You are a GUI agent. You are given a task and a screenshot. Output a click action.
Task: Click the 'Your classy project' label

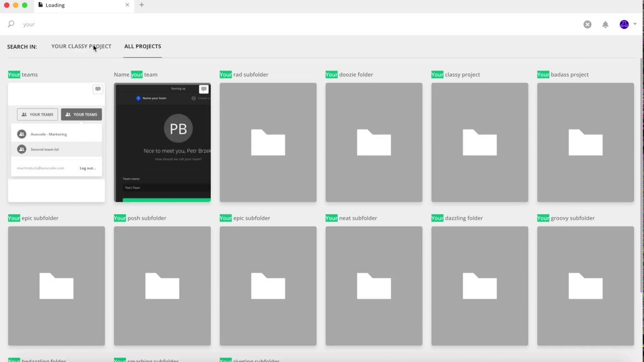455,74
